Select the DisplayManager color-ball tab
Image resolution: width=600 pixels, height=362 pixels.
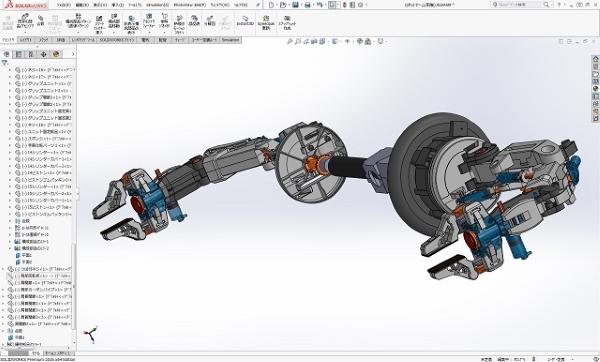(x=56, y=54)
